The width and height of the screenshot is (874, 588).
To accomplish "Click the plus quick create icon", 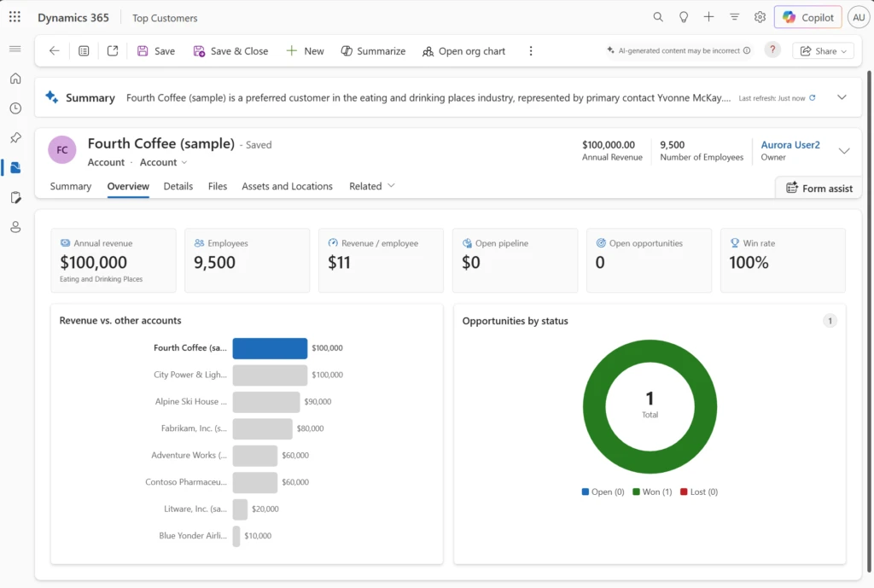I will [x=708, y=17].
